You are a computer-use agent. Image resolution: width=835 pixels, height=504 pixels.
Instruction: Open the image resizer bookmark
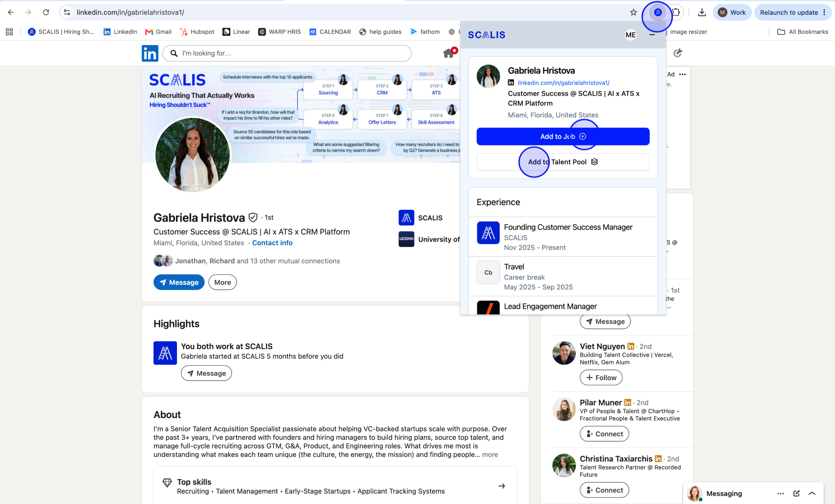click(x=688, y=32)
